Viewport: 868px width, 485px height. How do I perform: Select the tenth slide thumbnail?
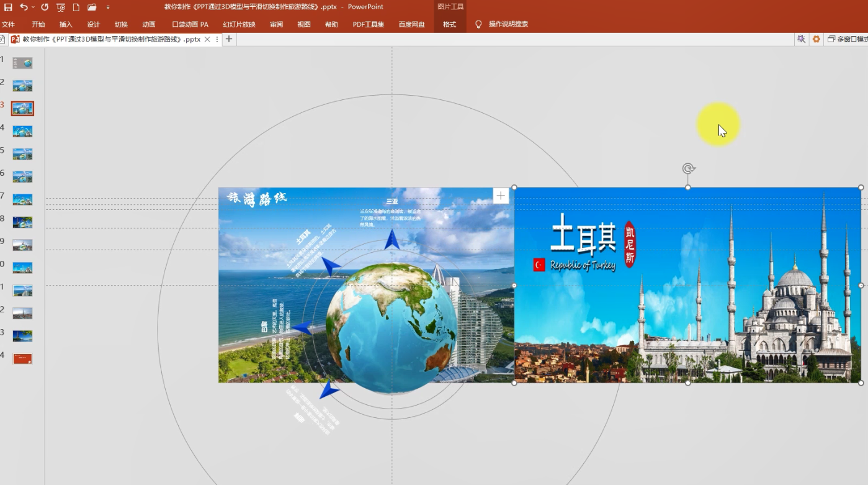pyautogui.click(x=22, y=268)
